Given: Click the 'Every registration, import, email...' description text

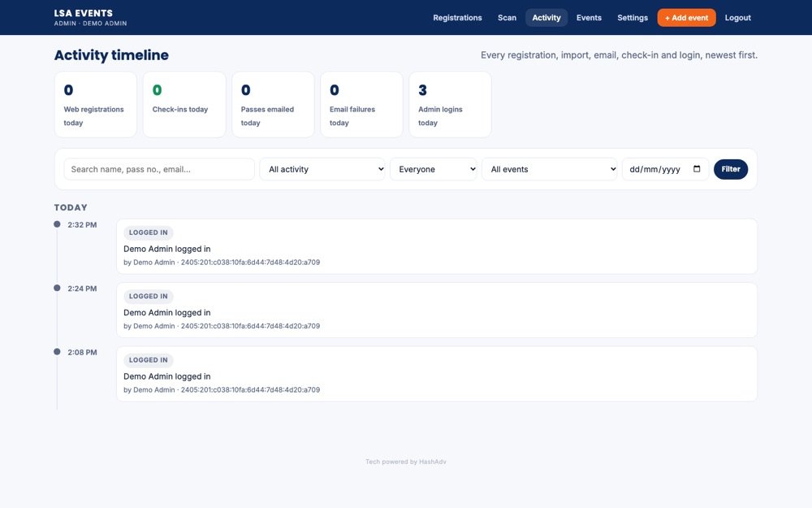Looking at the screenshot, I should (619, 55).
